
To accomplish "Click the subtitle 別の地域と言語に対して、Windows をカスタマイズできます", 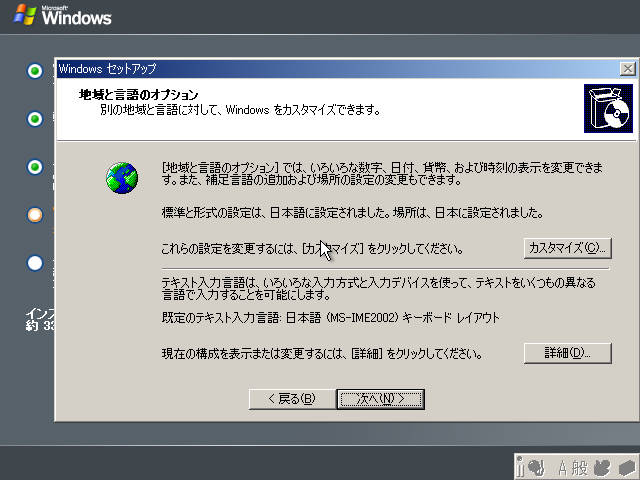I will coord(241,110).
